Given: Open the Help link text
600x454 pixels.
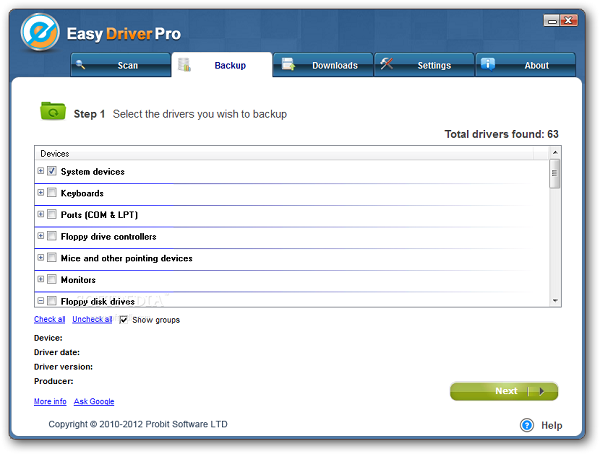Looking at the screenshot, I should point(551,425).
